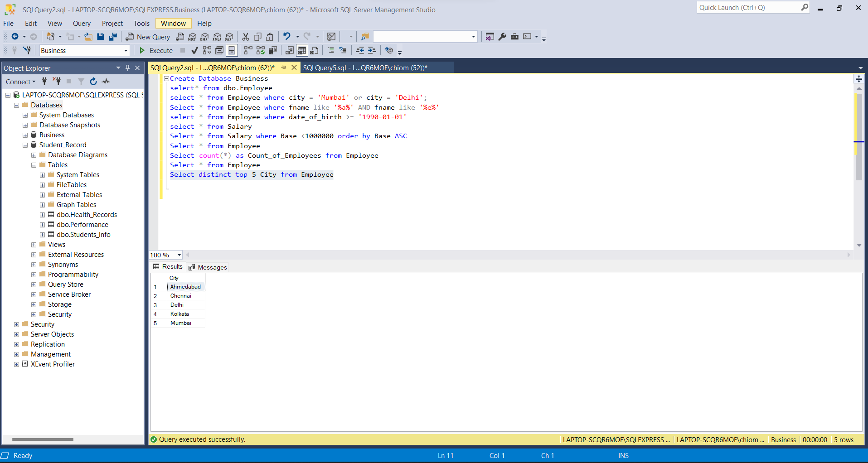Expand the Views folder
This screenshot has width=868, height=463.
click(x=33, y=244)
